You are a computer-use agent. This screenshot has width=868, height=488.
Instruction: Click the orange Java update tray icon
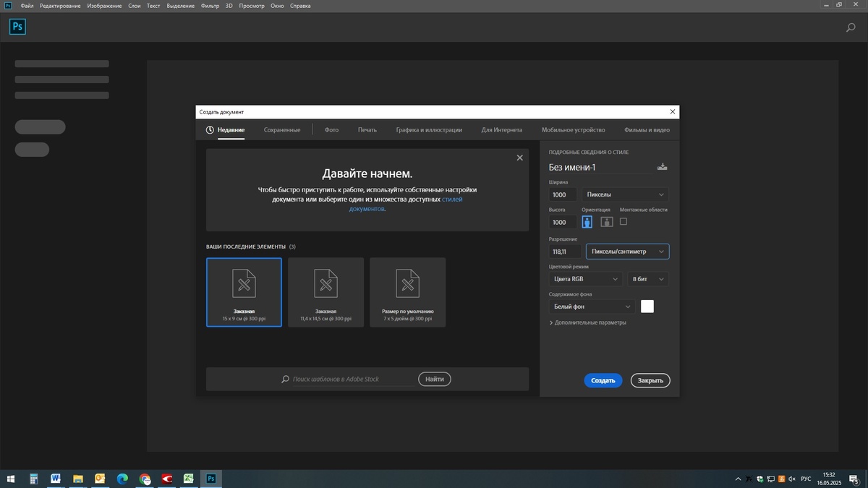tap(781, 479)
